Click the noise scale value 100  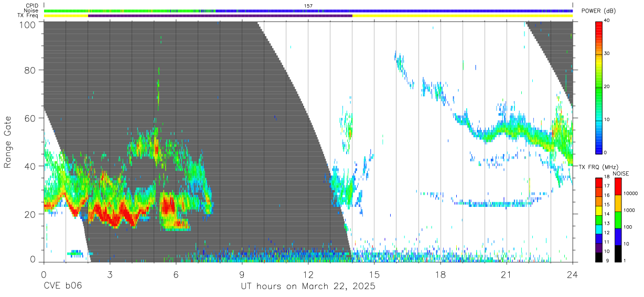pyautogui.click(x=628, y=227)
